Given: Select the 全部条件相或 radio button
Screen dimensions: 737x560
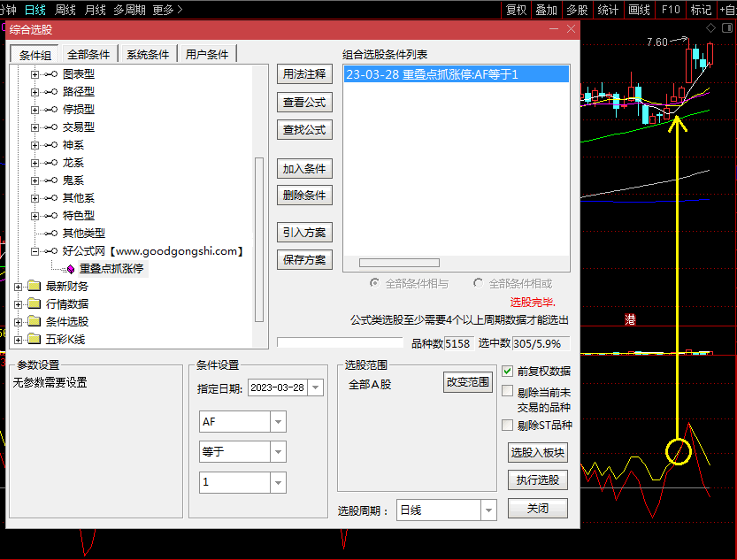Looking at the screenshot, I should pos(478,283).
